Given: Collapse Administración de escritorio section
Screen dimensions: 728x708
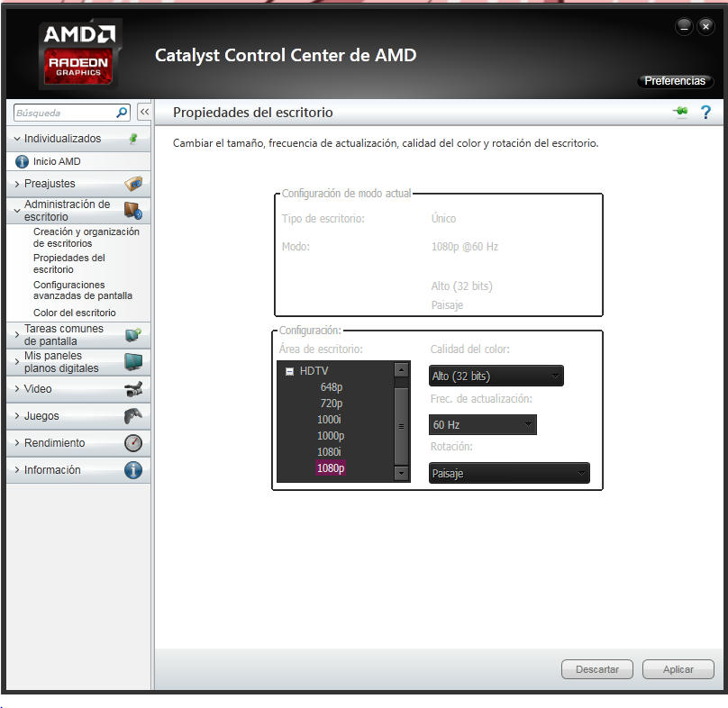Looking at the screenshot, I should pyautogui.click(x=17, y=210).
